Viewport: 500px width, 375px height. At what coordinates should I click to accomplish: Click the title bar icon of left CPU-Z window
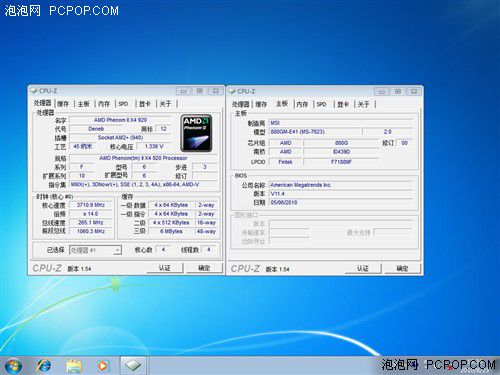tap(34, 91)
